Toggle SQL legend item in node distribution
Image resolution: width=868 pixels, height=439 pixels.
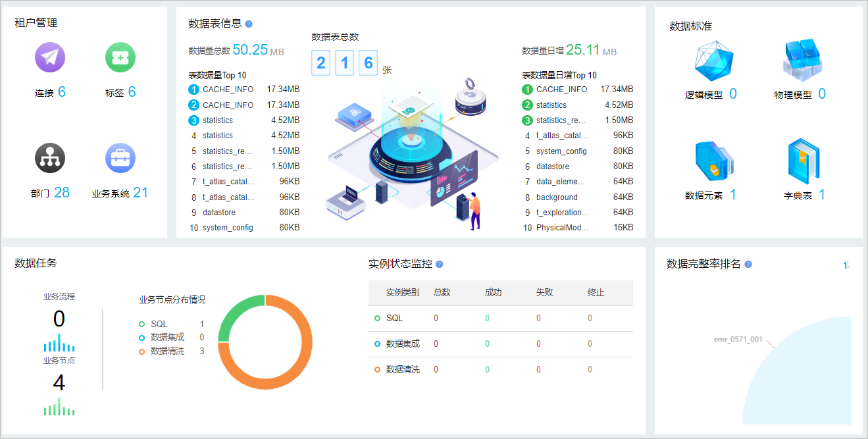(x=159, y=324)
